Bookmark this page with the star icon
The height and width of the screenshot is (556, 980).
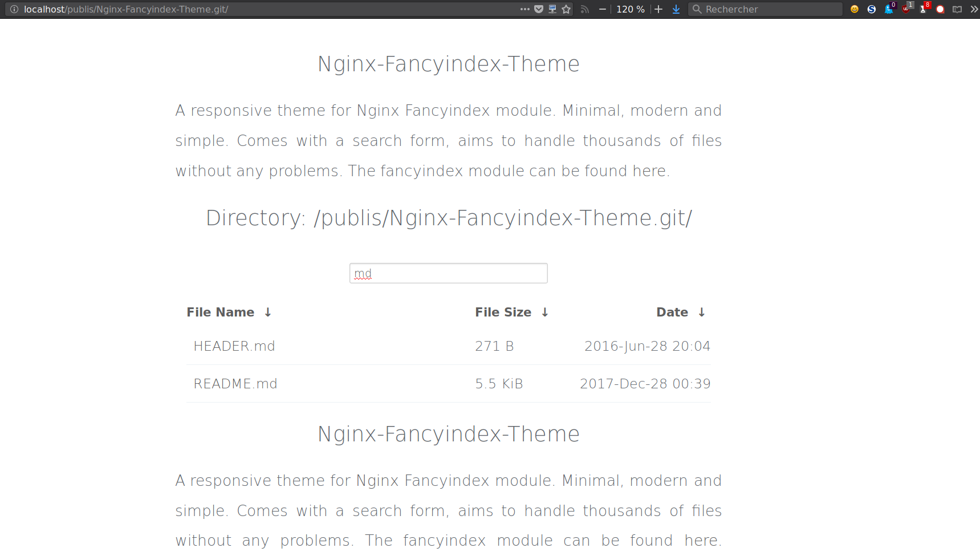coord(566,9)
